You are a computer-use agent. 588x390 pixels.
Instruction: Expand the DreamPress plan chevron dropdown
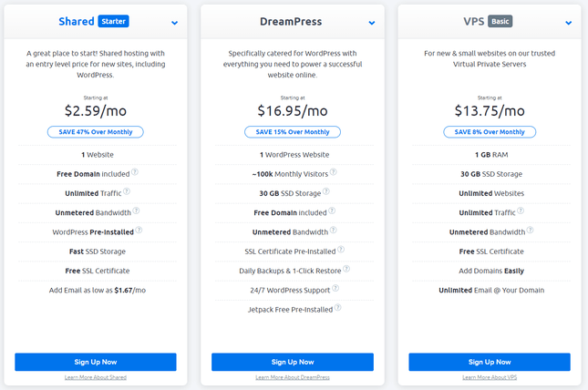click(372, 23)
